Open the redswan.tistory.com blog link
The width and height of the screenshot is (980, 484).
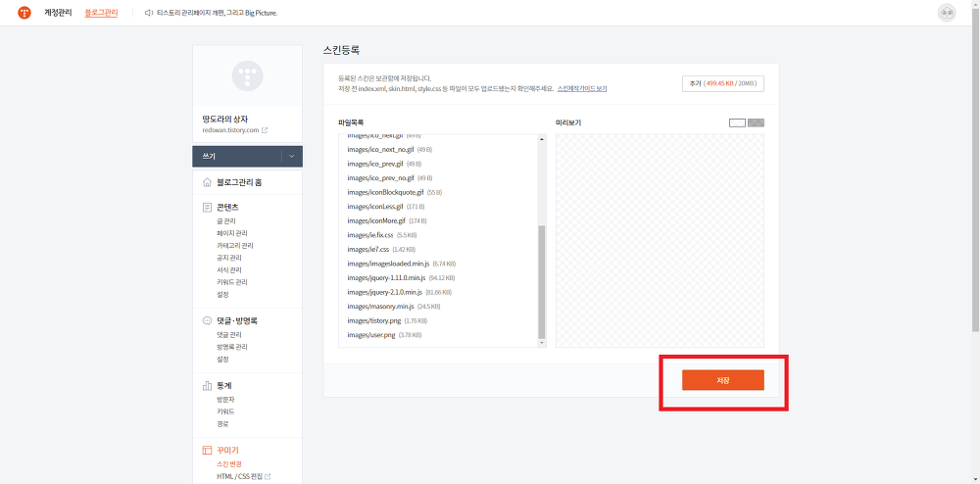230,130
